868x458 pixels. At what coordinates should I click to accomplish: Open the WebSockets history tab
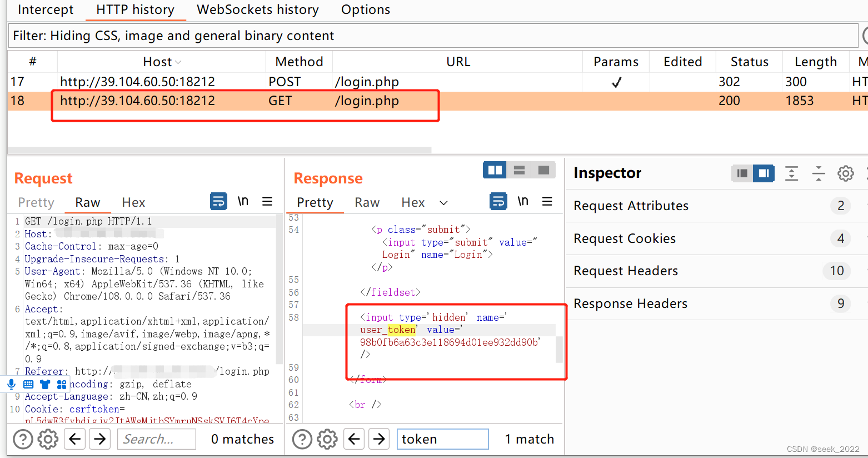coord(258,9)
